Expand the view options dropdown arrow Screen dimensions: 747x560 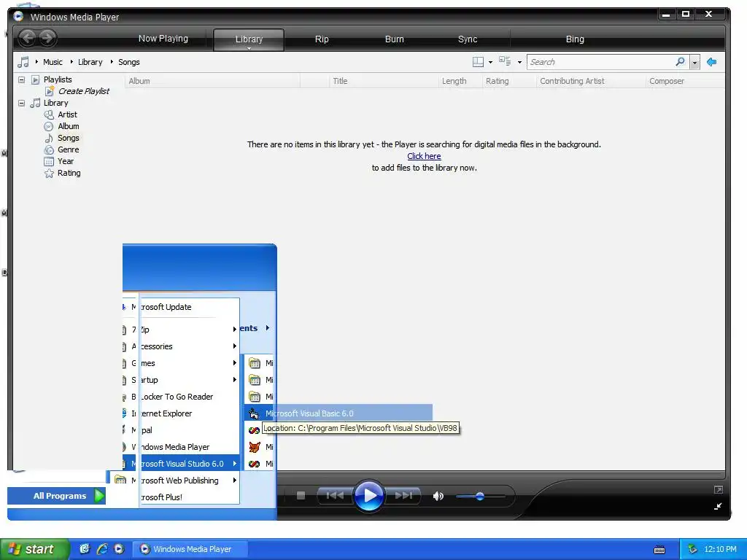click(519, 63)
